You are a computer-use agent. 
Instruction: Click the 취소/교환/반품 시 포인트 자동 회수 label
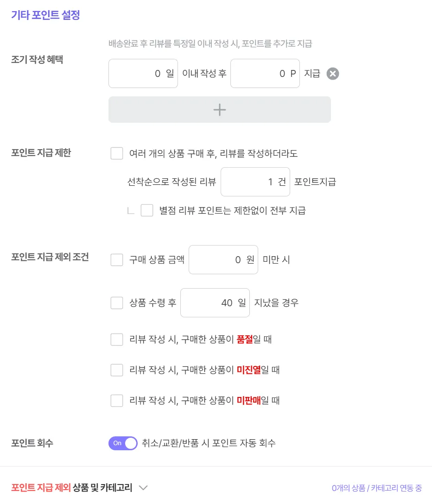tap(209, 443)
